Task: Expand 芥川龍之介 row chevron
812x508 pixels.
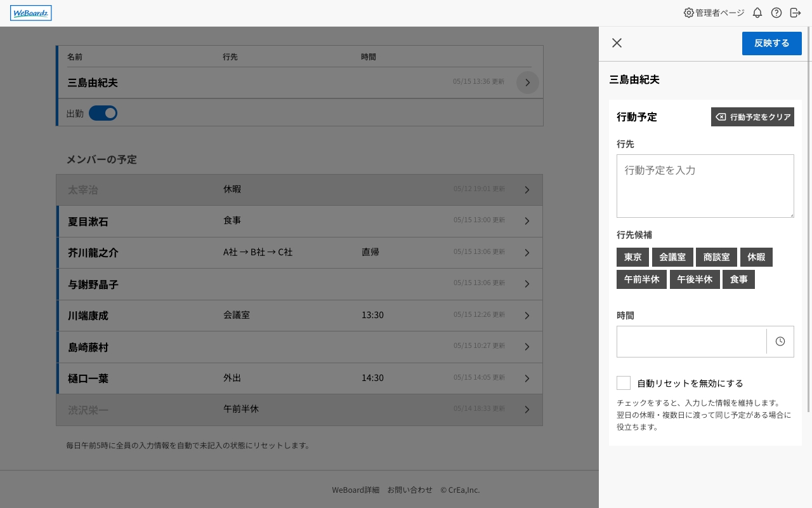Action: coord(527,253)
